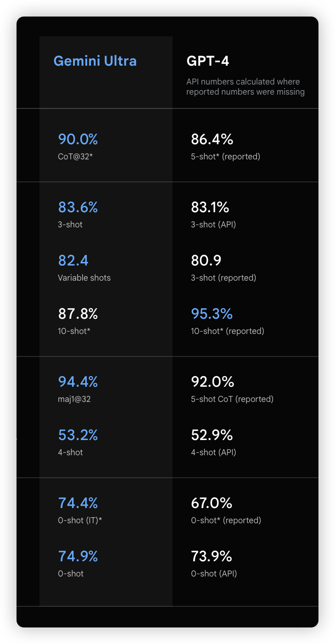Select the 83.6% score value
Image resolution: width=335 pixels, height=644 pixels.
pyautogui.click(x=78, y=207)
